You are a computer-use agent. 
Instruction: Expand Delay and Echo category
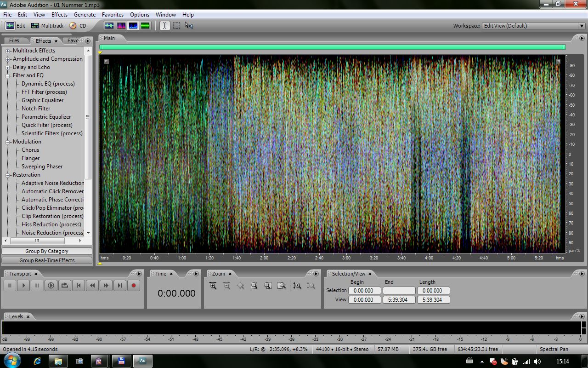click(x=8, y=68)
